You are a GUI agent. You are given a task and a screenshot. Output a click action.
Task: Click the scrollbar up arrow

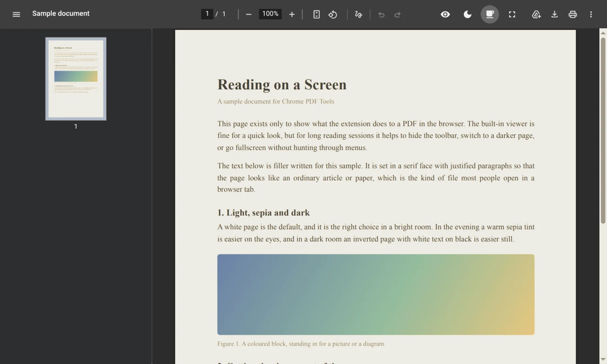[603, 33]
